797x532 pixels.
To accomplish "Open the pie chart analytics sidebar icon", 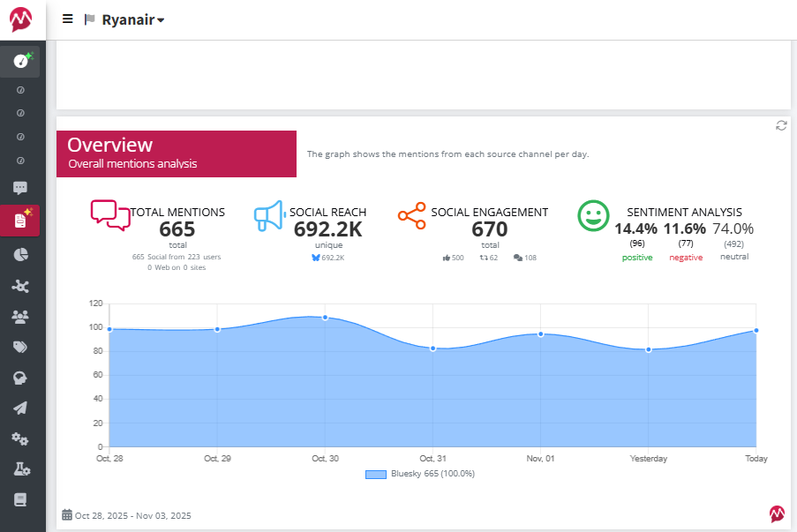I will [x=20, y=255].
